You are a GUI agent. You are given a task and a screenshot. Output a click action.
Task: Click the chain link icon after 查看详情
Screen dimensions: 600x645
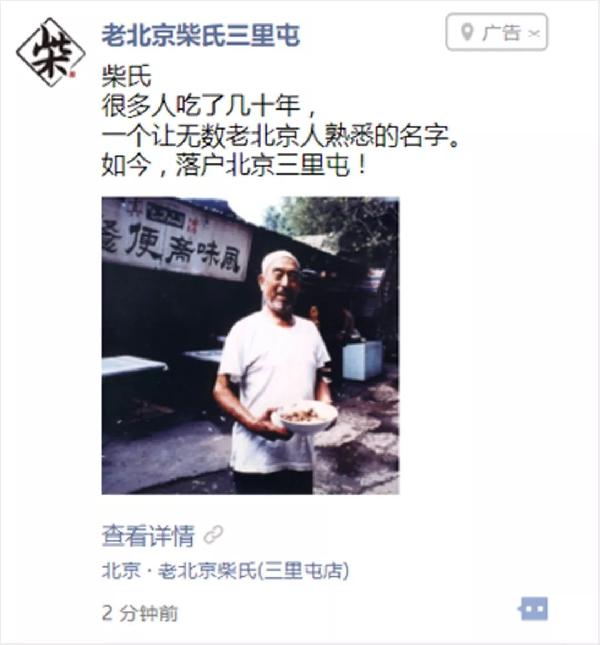pyautogui.click(x=213, y=535)
